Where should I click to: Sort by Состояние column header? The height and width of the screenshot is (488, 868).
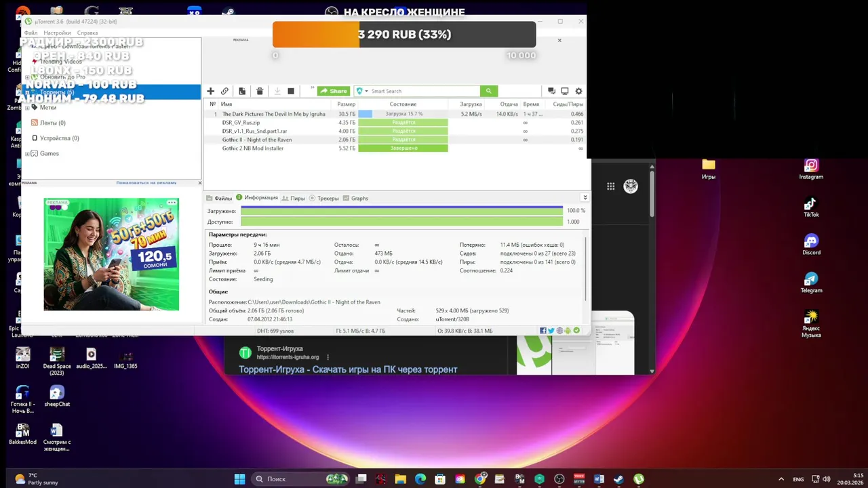(x=403, y=104)
